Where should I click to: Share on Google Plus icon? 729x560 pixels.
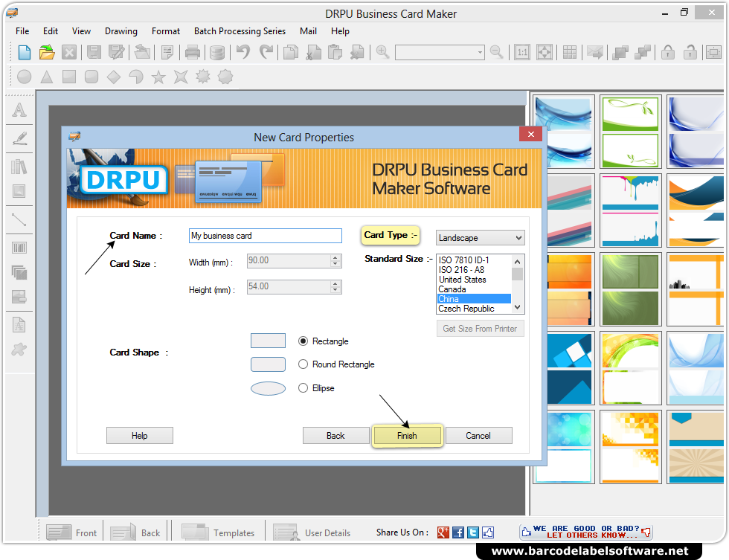pos(443,532)
